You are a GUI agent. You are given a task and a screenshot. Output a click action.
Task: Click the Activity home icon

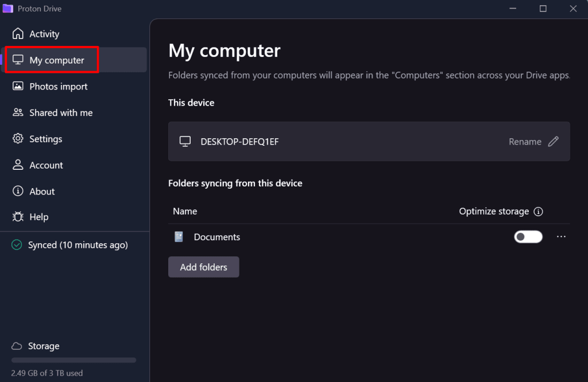coord(18,34)
